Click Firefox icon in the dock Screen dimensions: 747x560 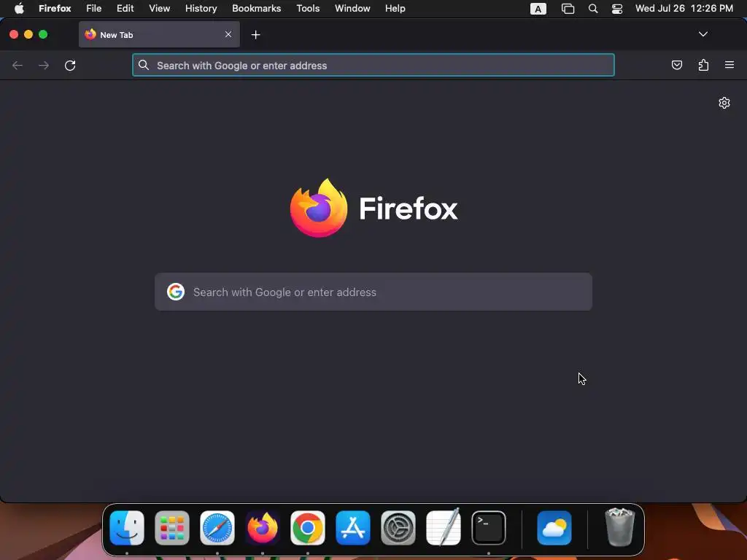pos(263,528)
